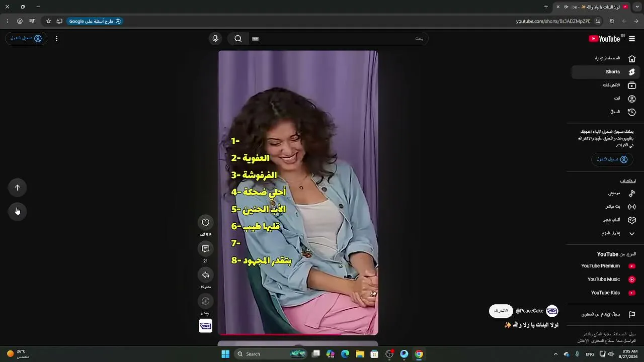Click the magnifier search button
The height and width of the screenshot is (362, 644).
click(x=238, y=39)
